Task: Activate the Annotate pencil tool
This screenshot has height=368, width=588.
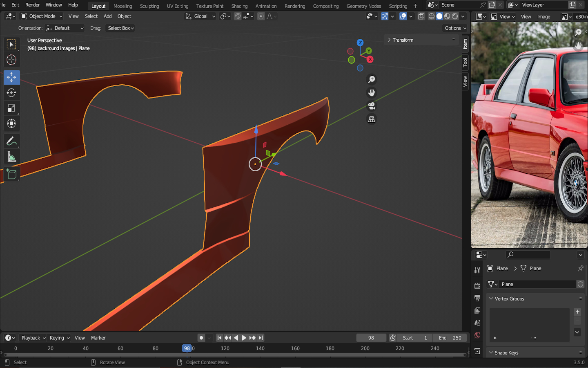Action: 11,141
